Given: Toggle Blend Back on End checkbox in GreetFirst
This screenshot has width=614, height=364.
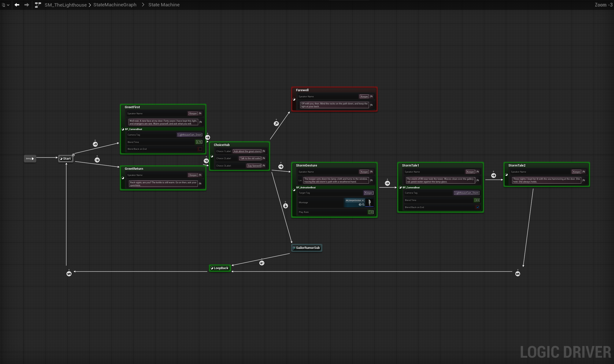Looking at the screenshot, I should pos(200,149).
